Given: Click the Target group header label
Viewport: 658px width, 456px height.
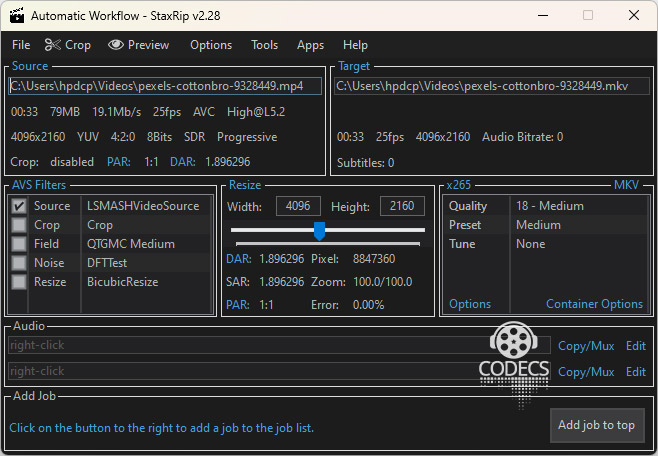Looking at the screenshot, I should pyautogui.click(x=354, y=66).
